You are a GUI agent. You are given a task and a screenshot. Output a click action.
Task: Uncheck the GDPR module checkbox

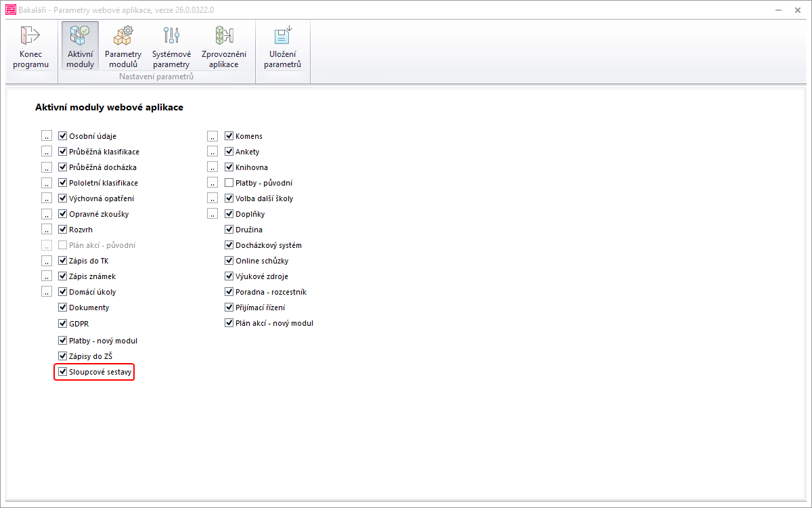click(x=63, y=323)
